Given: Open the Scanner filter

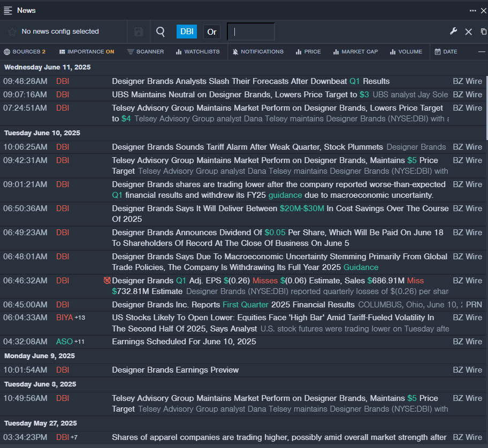Looking at the screenshot, I should point(146,52).
